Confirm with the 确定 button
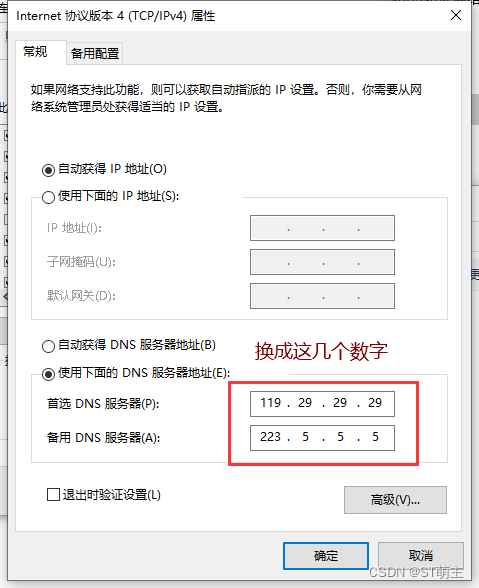 [x=326, y=555]
